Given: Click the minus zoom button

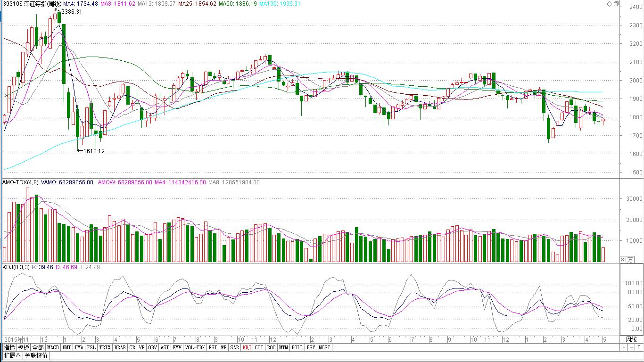Looking at the screenshot, I should (x=631, y=347).
